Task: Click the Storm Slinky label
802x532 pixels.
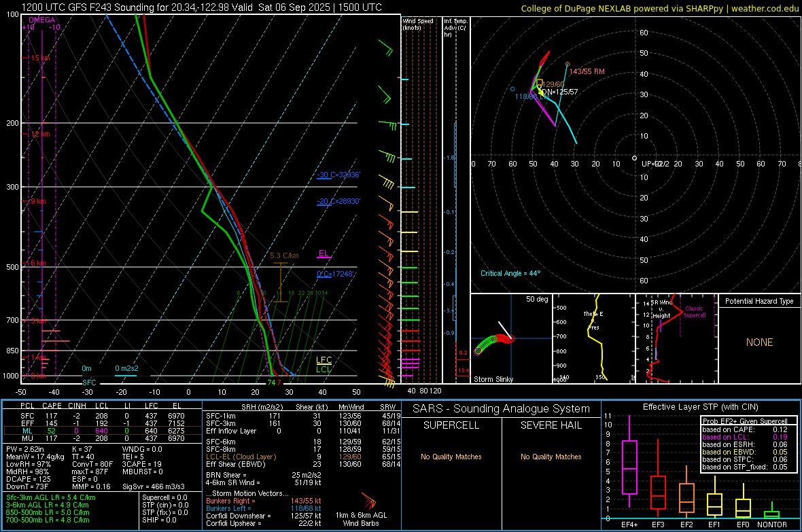Action: (493, 379)
